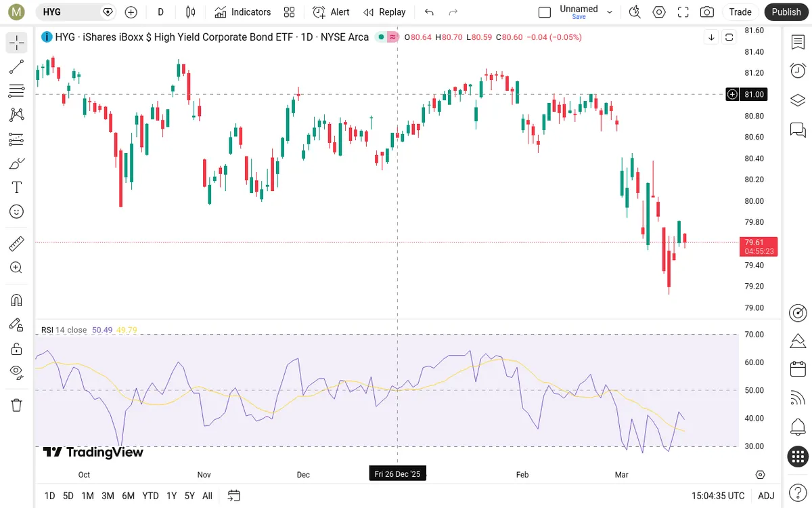Toggle the market status green dot
Viewport: 812px width, 508px height.
(x=382, y=37)
